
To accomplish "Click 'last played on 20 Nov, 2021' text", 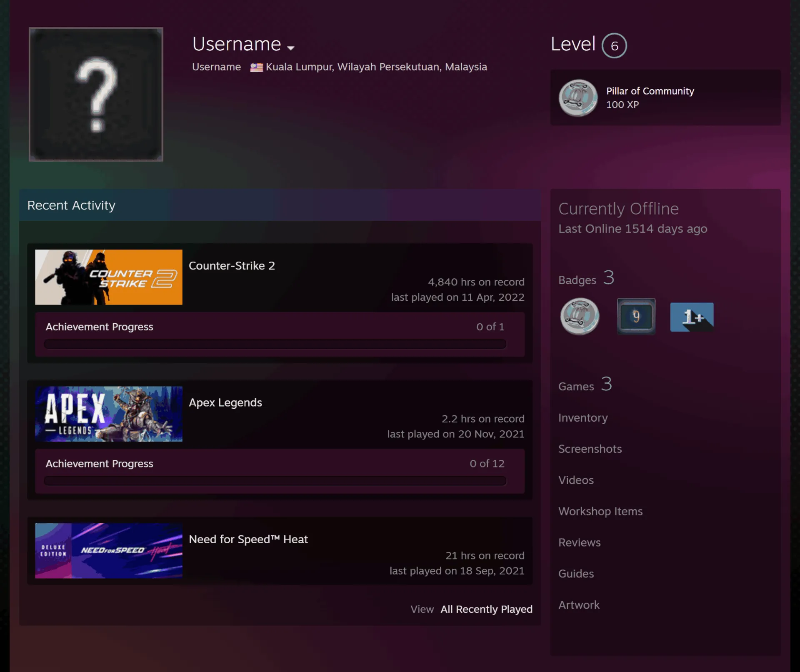I will point(456,434).
